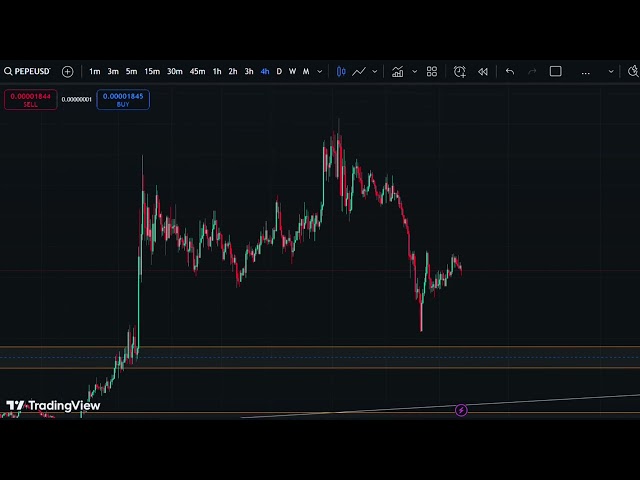Image resolution: width=640 pixels, height=480 pixels.
Task: Select the 15m timeframe
Action: pyautogui.click(x=152, y=71)
